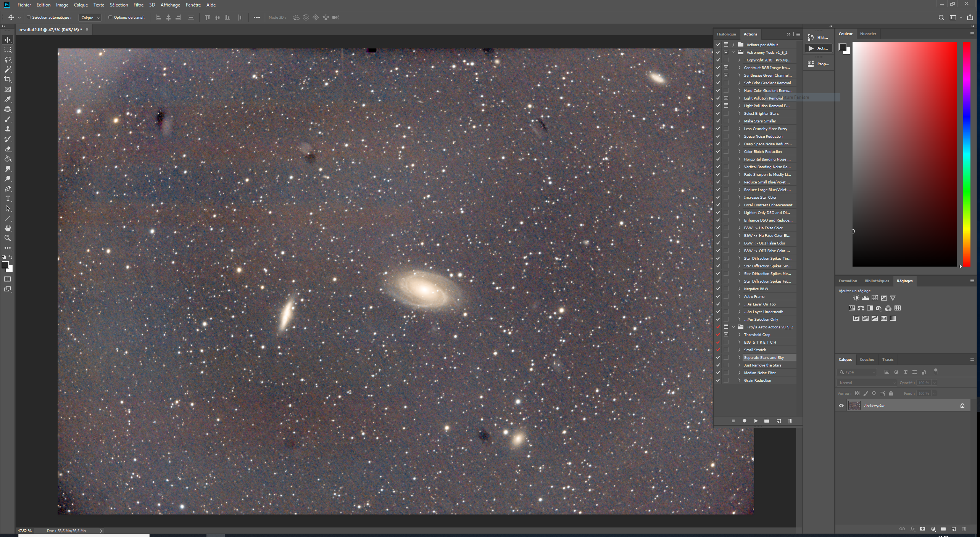
Task: Select the Hand tool
Action: tap(8, 228)
